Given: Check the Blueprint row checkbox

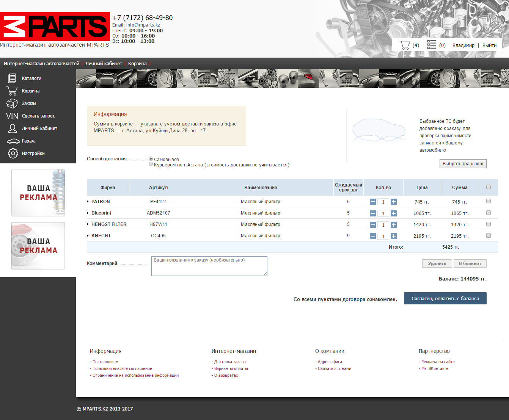Looking at the screenshot, I should (x=489, y=213).
